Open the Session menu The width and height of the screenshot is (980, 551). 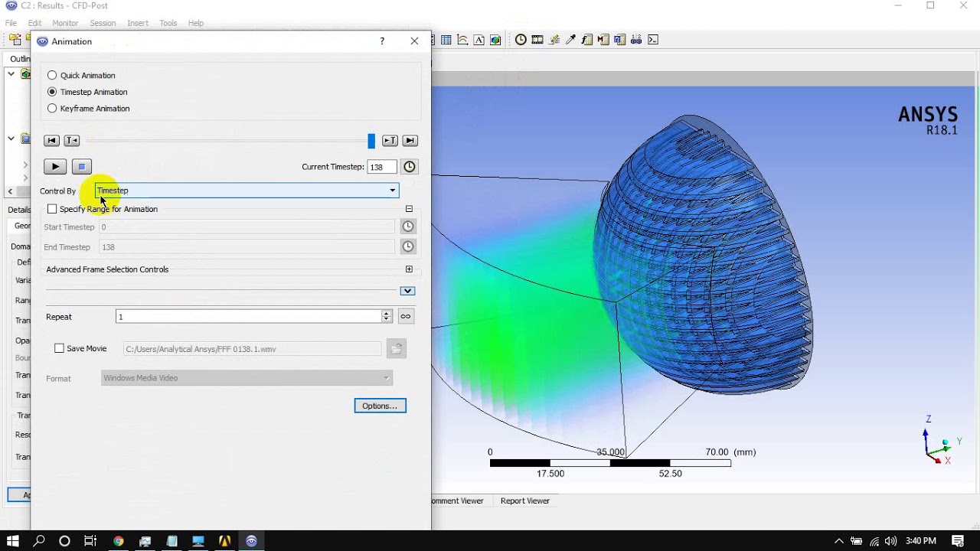[x=103, y=23]
